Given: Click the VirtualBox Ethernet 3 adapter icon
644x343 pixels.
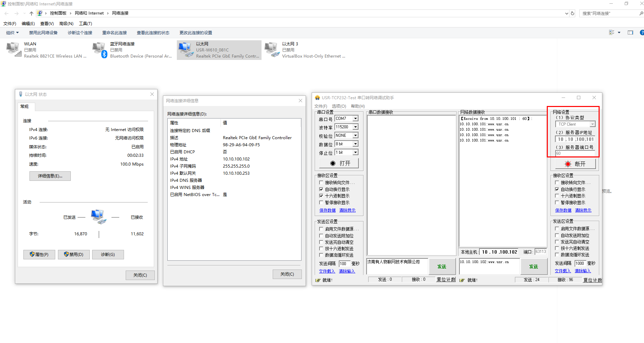Looking at the screenshot, I should tap(272, 49).
